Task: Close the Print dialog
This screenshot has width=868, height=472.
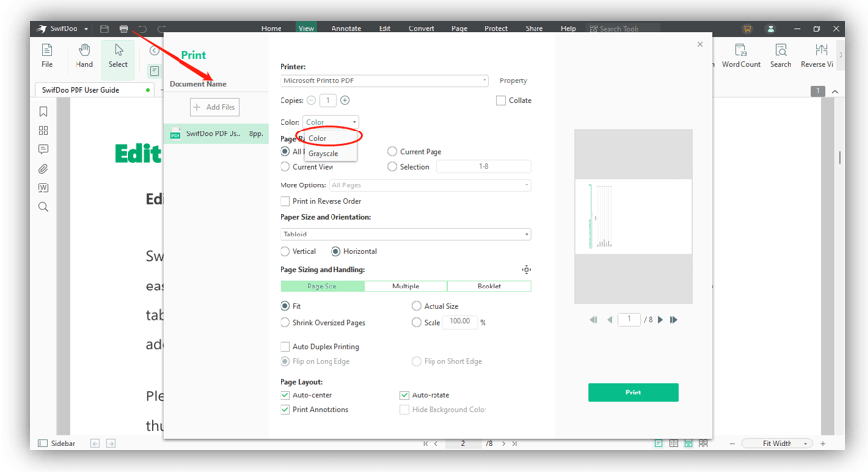Action: tap(700, 44)
